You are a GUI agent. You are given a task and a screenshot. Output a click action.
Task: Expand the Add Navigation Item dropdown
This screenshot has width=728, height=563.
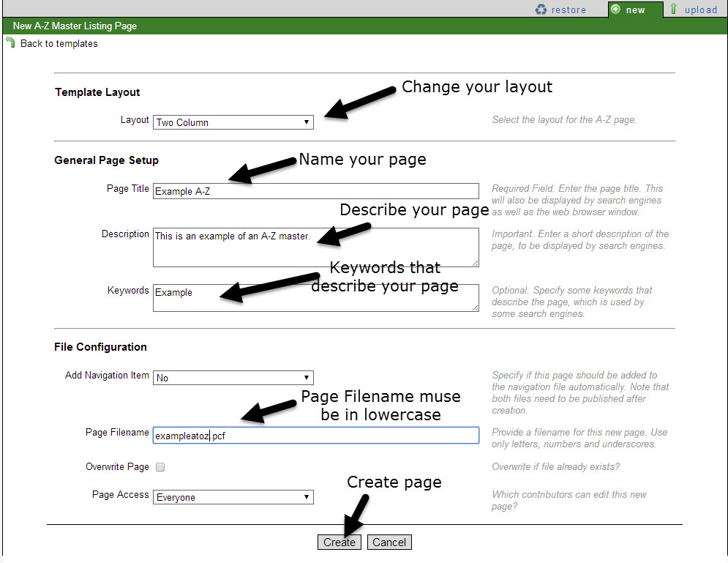click(233, 378)
